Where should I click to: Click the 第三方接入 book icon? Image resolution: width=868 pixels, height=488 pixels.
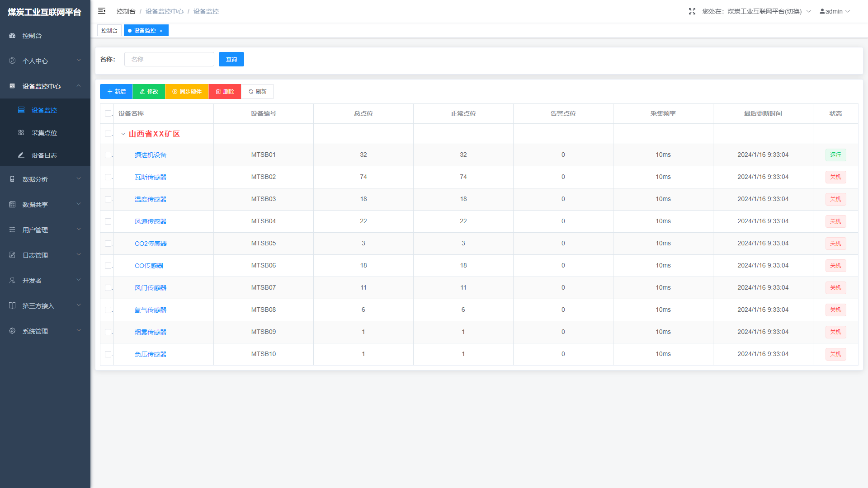coord(12,305)
